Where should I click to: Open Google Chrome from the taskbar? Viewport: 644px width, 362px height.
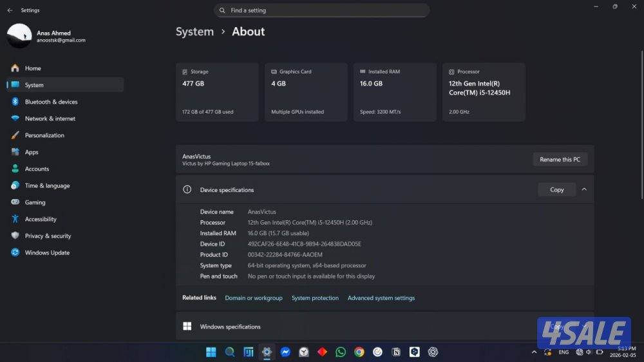tap(359, 352)
